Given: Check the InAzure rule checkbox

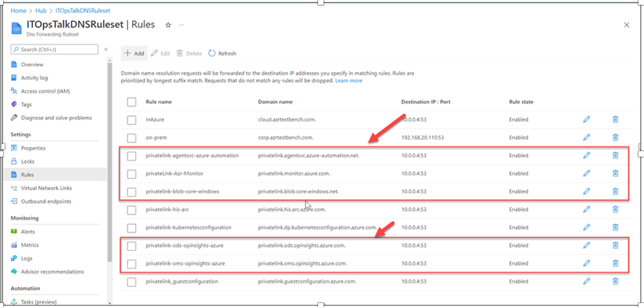Looking at the screenshot, I should pyautogui.click(x=132, y=120).
